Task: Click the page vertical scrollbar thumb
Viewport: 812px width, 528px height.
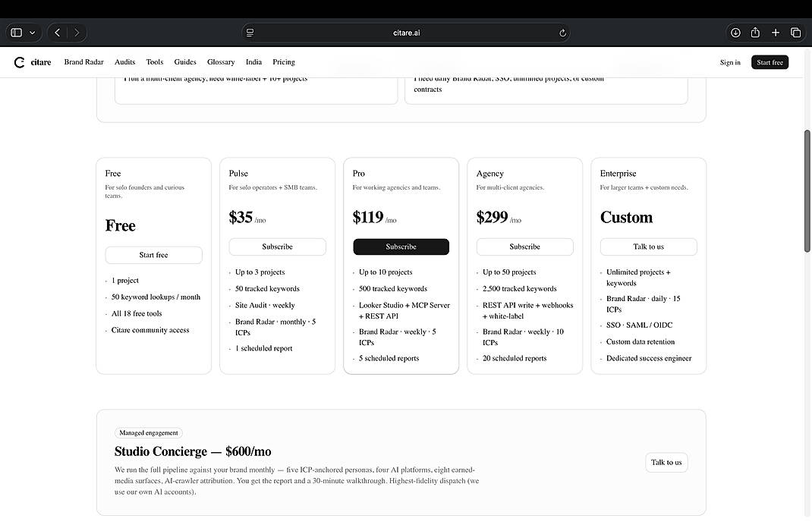Action: (807, 191)
